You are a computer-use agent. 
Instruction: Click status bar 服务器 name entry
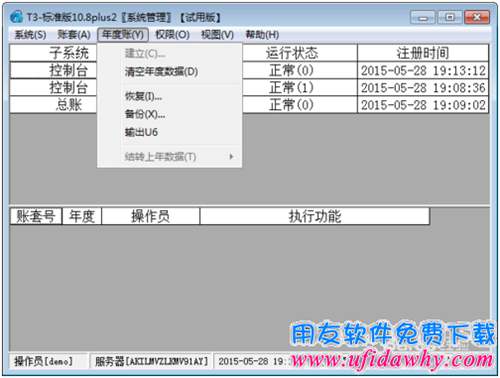[x=151, y=361]
